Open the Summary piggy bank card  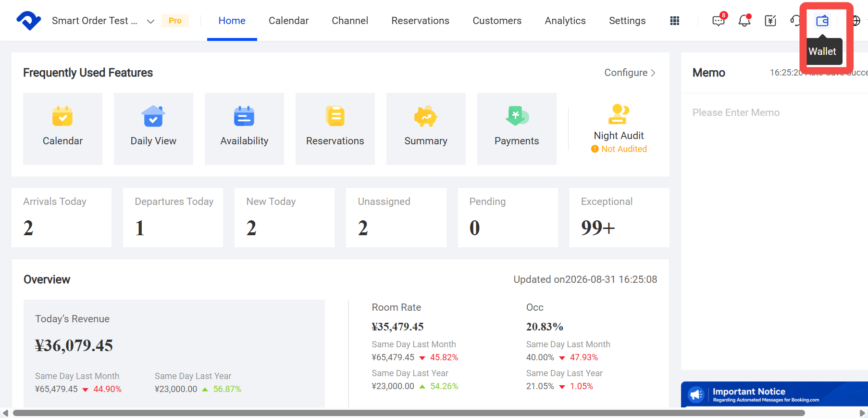(x=426, y=129)
